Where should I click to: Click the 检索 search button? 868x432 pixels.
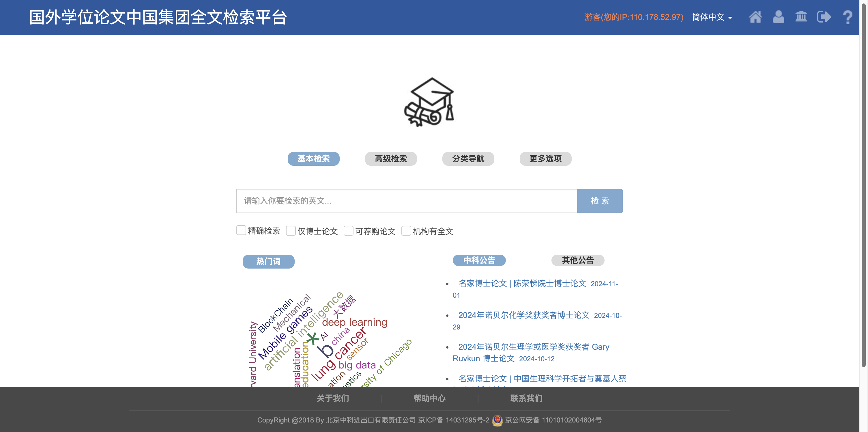click(599, 201)
